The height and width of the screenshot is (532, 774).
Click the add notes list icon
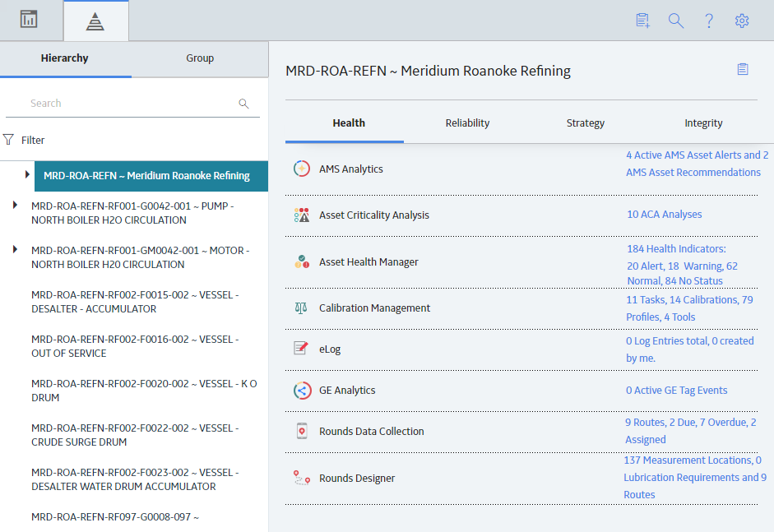pyautogui.click(x=642, y=21)
